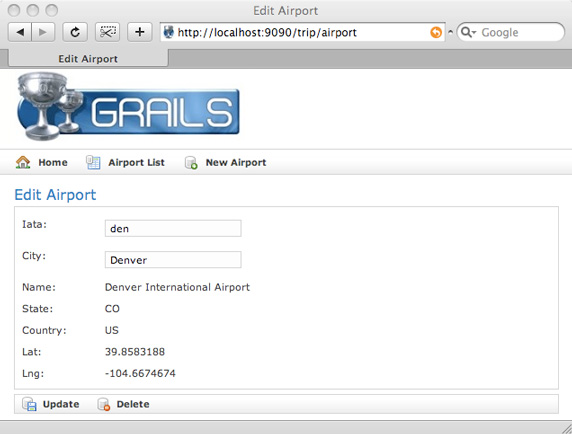Open the New Airport link
The height and width of the screenshot is (434, 572).
pos(236,163)
